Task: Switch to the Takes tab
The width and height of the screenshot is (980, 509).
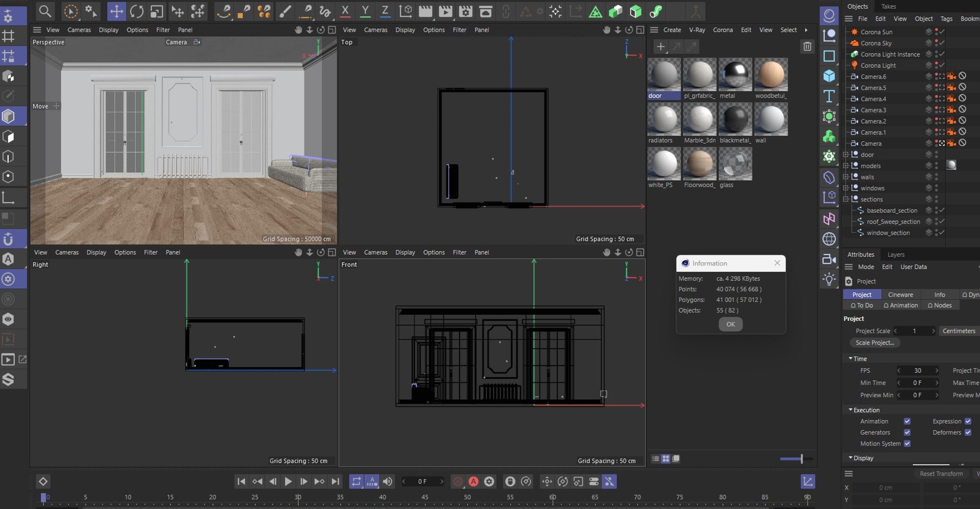Action: point(888,7)
